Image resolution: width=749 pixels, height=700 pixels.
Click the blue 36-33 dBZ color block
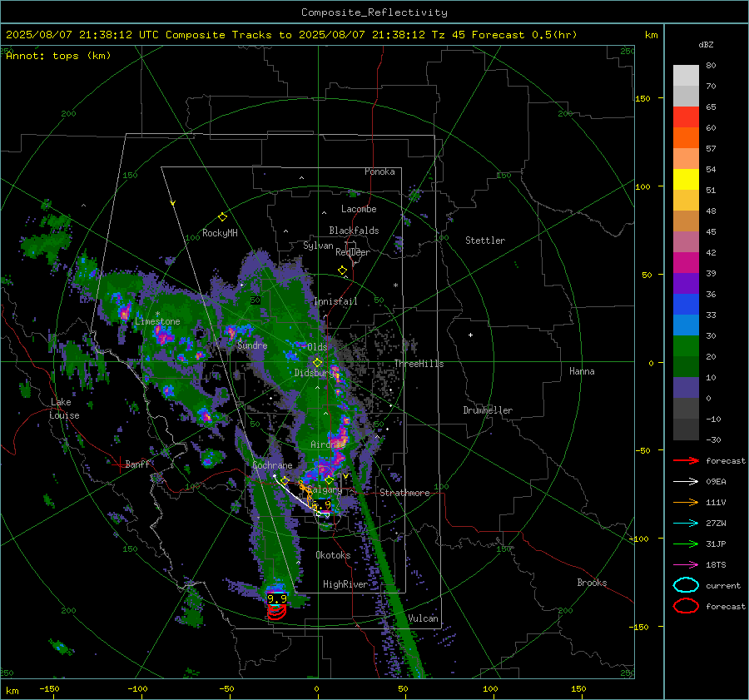coord(686,305)
